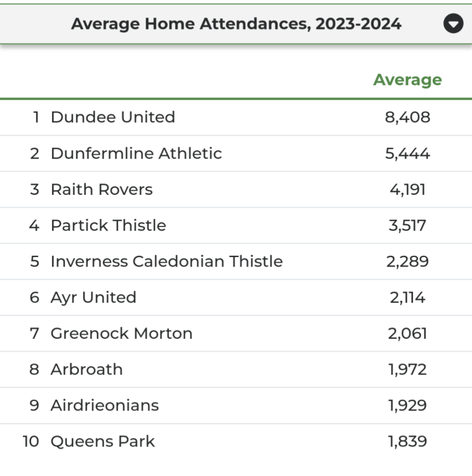This screenshot has height=476, width=472.
Task: Select Arbroath team name
Action: click(x=86, y=369)
